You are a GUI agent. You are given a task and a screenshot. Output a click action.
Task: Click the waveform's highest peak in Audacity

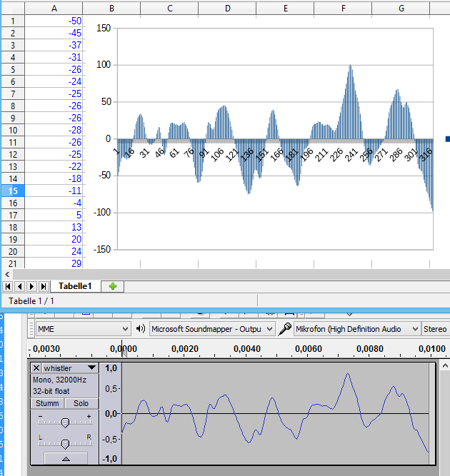click(x=348, y=374)
